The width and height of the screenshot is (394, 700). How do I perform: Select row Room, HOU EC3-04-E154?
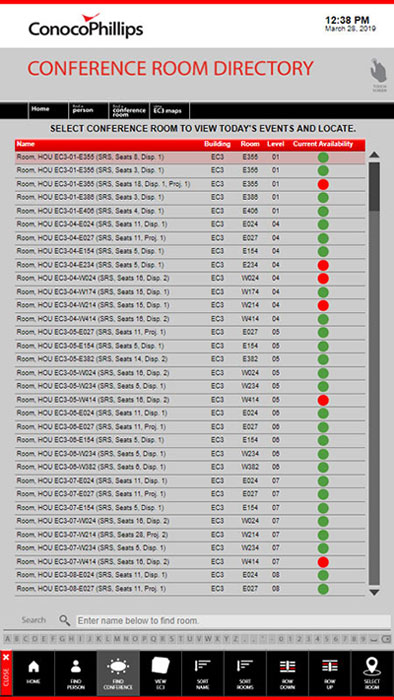[190, 251]
